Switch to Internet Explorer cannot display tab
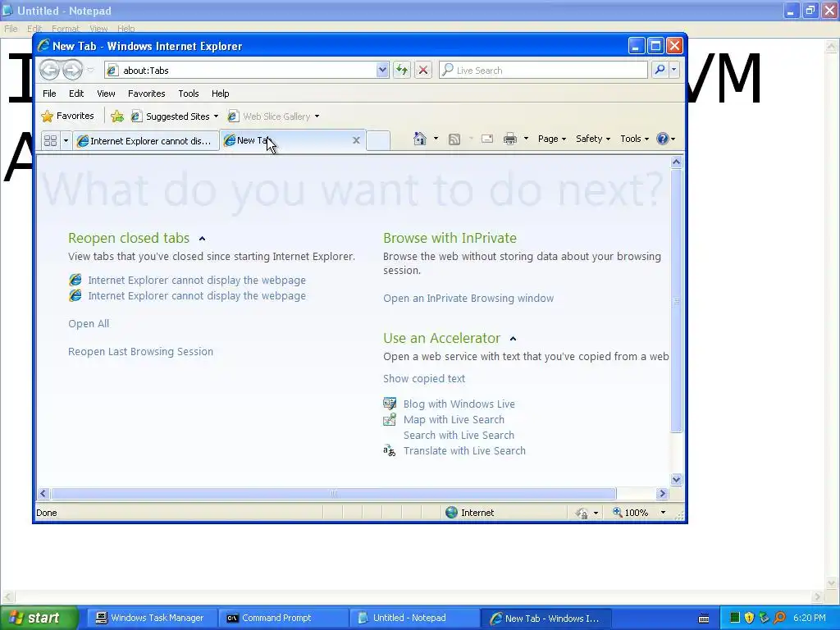Image resolution: width=840 pixels, height=630 pixels. coord(145,141)
